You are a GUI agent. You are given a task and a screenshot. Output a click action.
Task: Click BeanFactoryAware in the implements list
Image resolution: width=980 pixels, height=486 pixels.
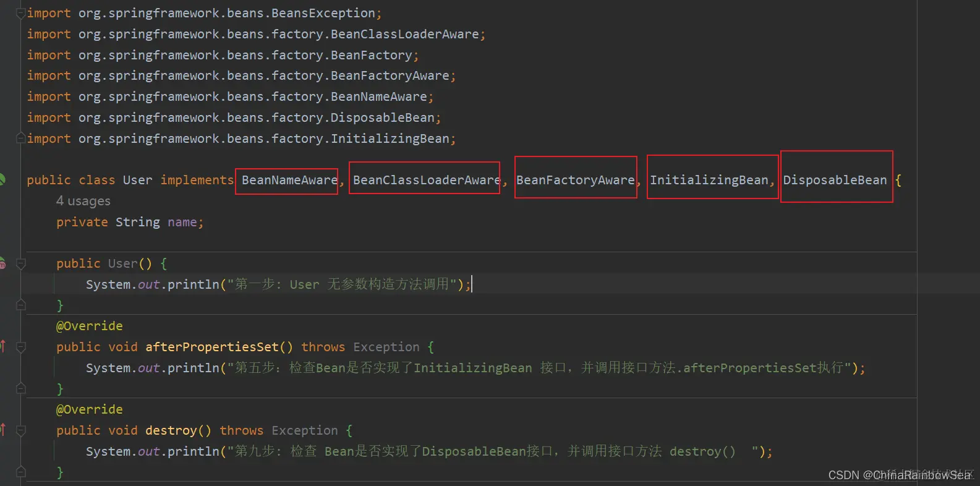576,180
